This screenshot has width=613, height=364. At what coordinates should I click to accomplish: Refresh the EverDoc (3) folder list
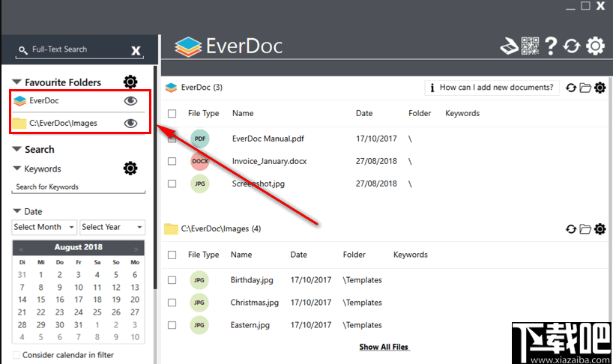tap(571, 88)
